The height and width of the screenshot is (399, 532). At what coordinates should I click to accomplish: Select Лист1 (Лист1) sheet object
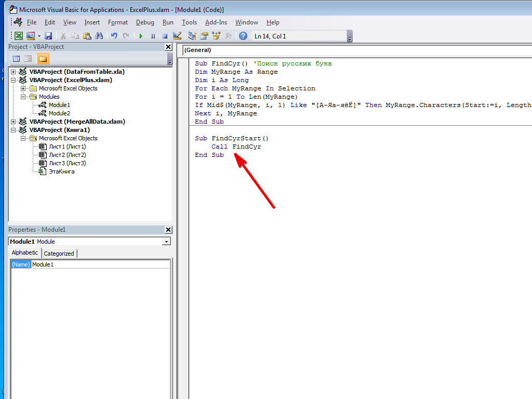point(68,147)
